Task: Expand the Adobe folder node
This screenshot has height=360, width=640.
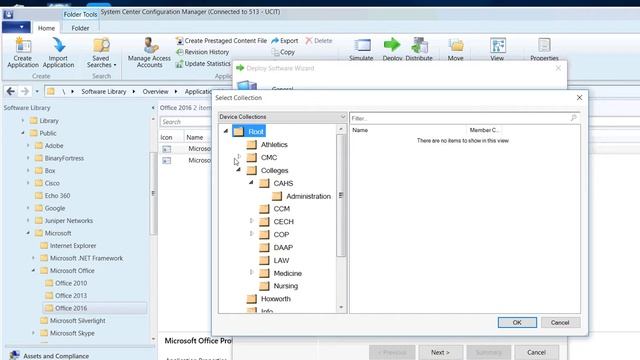Action: pos(28,145)
